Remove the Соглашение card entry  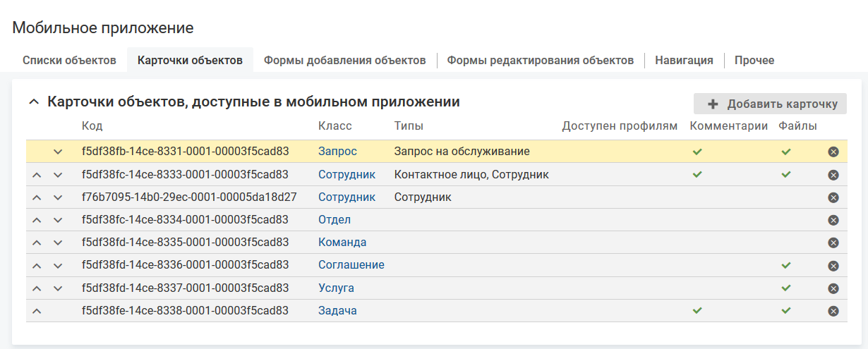833,266
